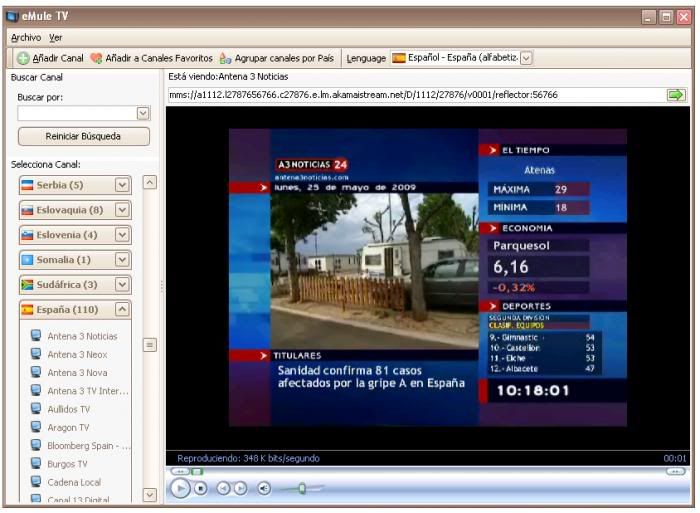Select the Aullidos TV channel
Image resolution: width=700 pixels, height=513 pixels.
click(x=69, y=409)
